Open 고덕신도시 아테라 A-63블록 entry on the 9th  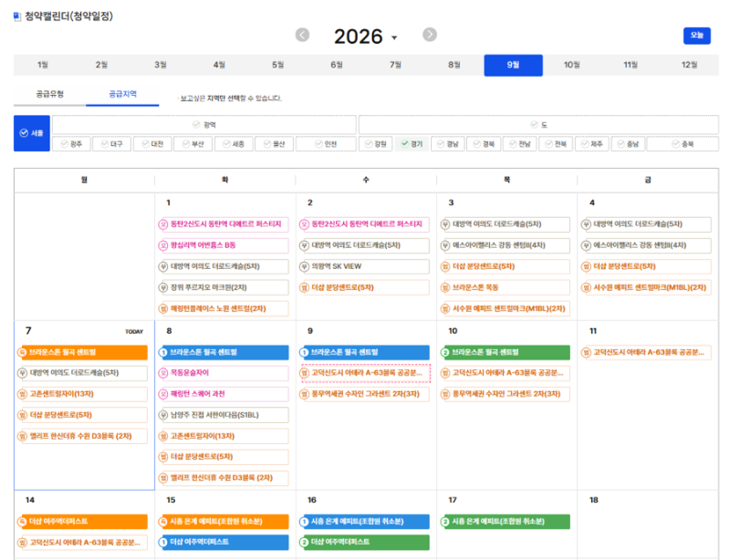coord(366,373)
